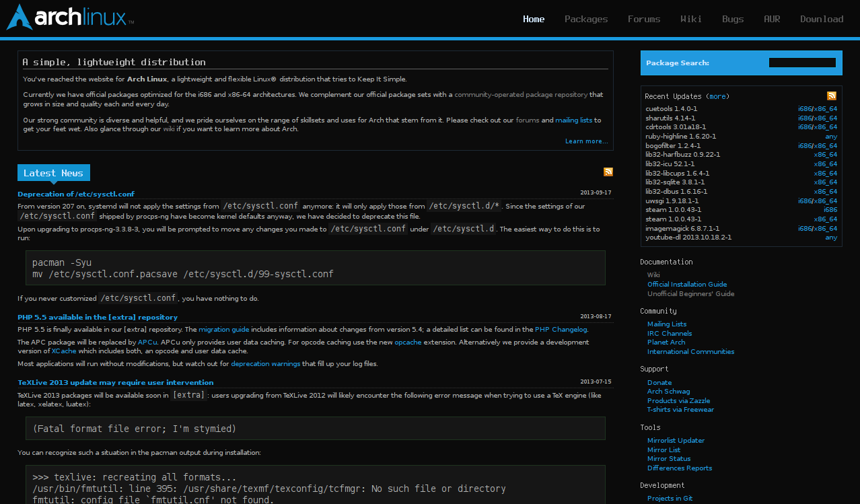The image size is (860, 504).
Task: Open the Official Installation Guide
Action: tap(686, 284)
